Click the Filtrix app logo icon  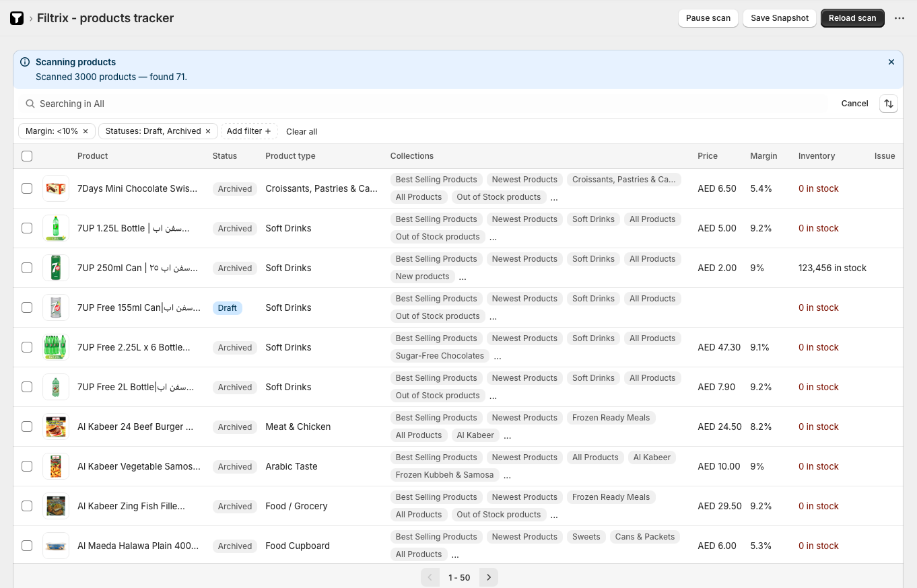click(x=17, y=18)
